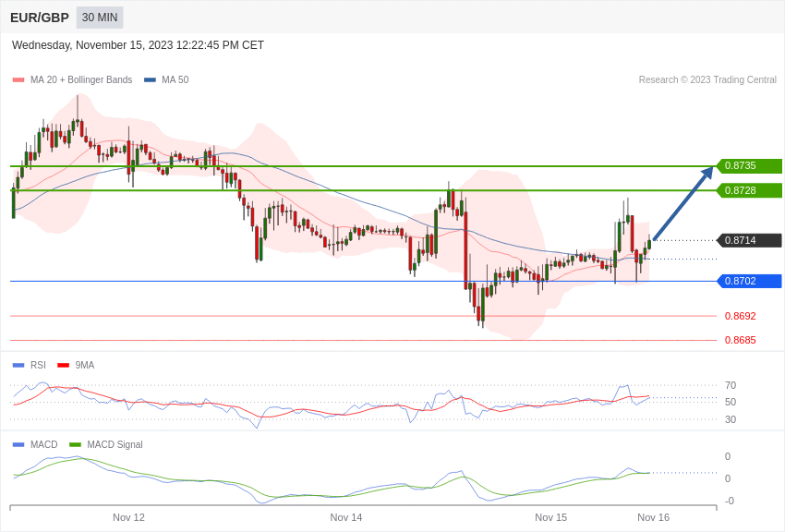Click the blue MACD legend swatch
This screenshot has height=532, width=785.
[18, 444]
